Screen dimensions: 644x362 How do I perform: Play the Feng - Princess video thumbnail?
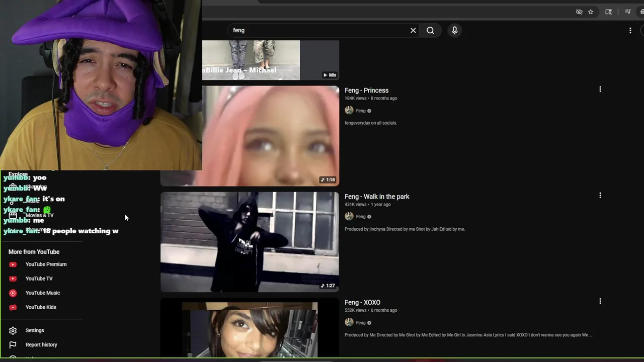point(271,136)
